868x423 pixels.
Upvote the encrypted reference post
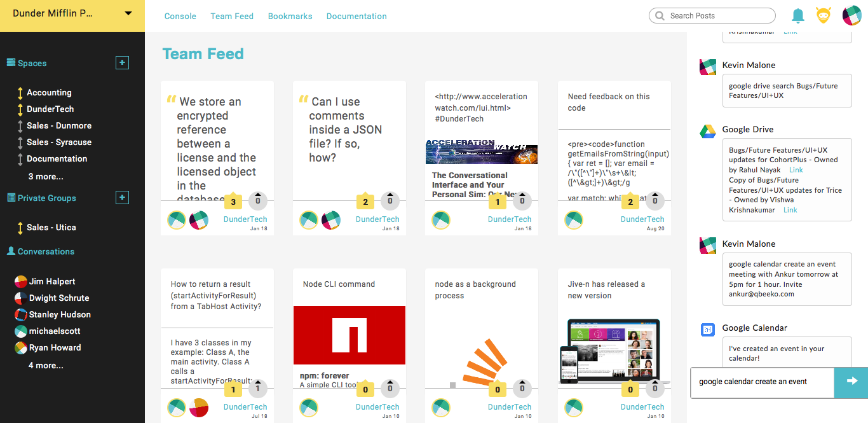coord(257,201)
